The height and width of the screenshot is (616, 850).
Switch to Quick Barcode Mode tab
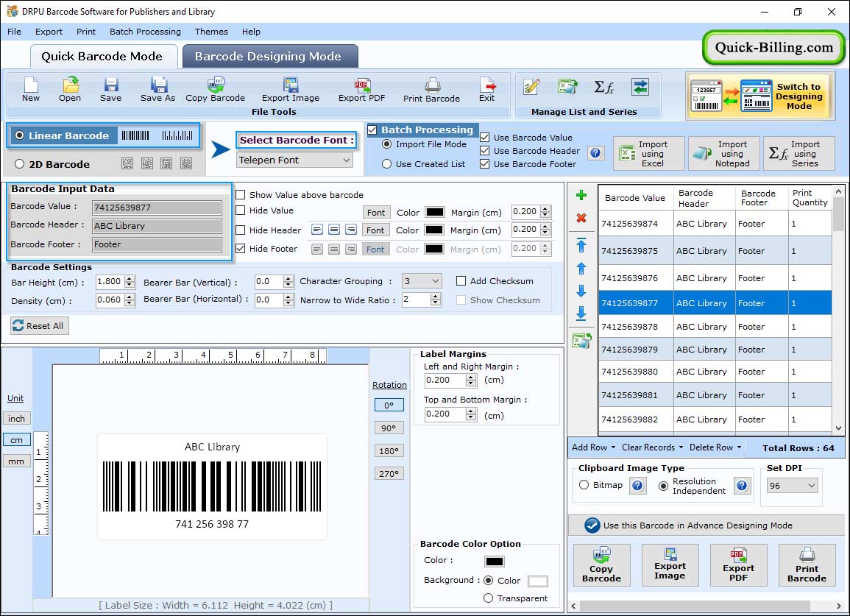click(103, 57)
